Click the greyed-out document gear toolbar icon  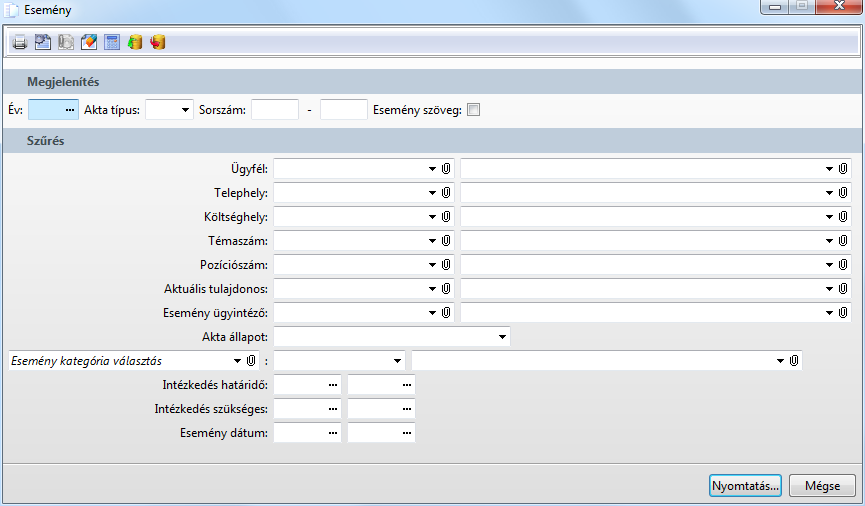[x=66, y=42]
